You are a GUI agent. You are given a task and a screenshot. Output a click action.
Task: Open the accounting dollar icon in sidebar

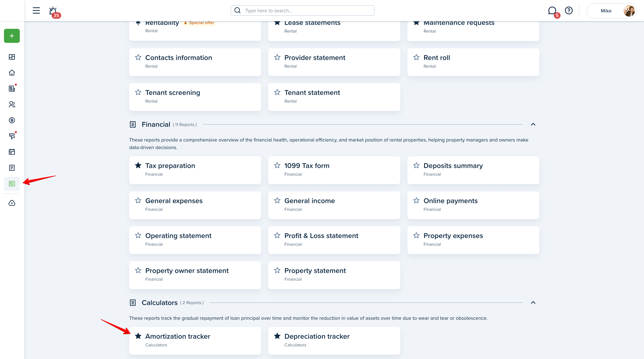coord(12,120)
